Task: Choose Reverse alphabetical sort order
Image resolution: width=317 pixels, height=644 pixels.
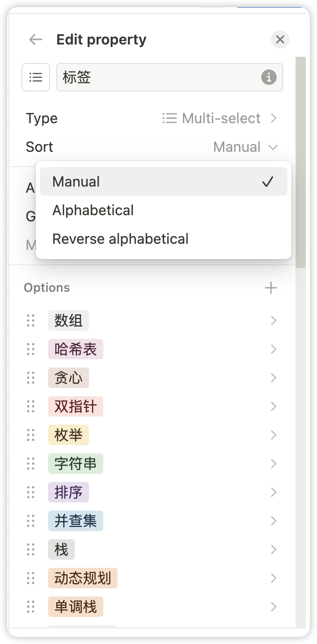Action: pos(120,239)
